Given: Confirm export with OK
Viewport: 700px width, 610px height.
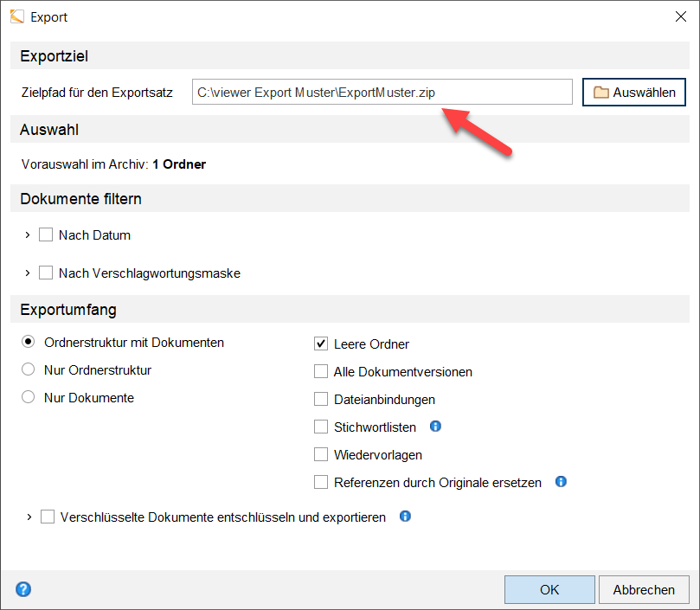Looking at the screenshot, I should pyautogui.click(x=549, y=589).
